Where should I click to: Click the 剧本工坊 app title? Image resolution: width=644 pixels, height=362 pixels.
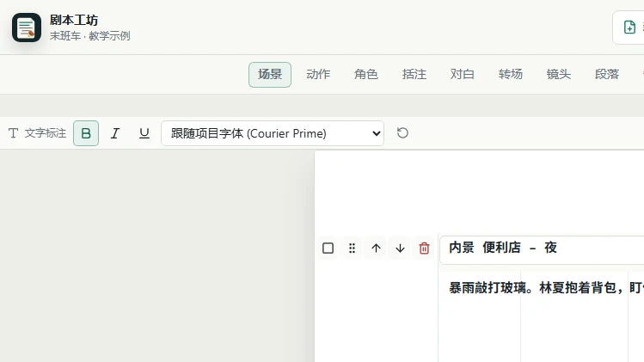(x=74, y=20)
